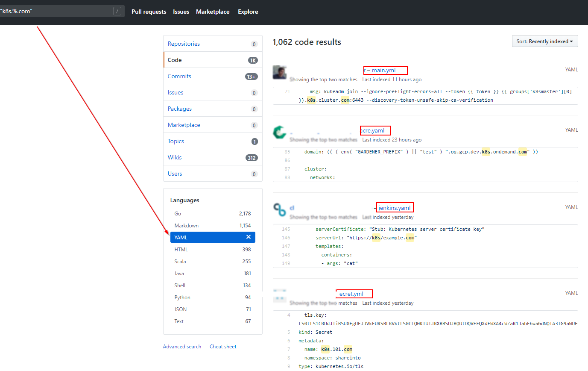Screen dimensions: 588x371
Task: Filter results by Python language
Action: point(213,297)
